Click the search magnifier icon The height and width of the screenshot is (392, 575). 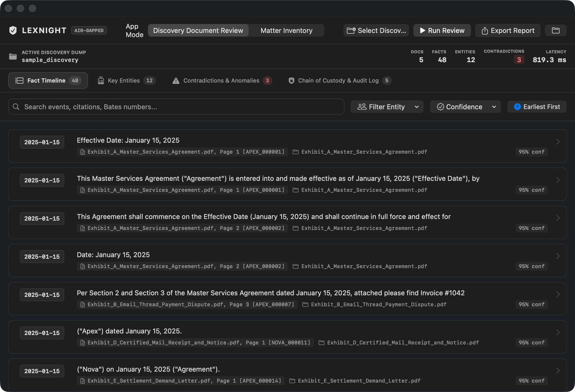pyautogui.click(x=16, y=107)
